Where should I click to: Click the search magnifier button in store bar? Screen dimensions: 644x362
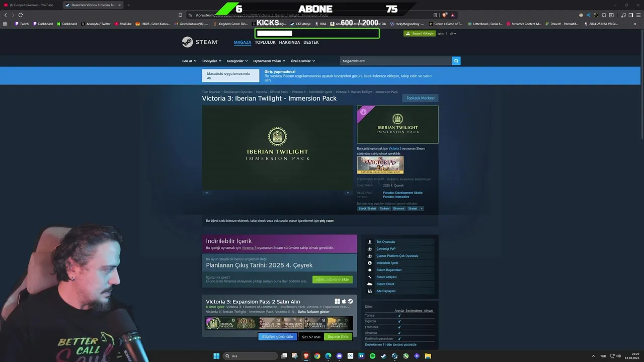456,61
